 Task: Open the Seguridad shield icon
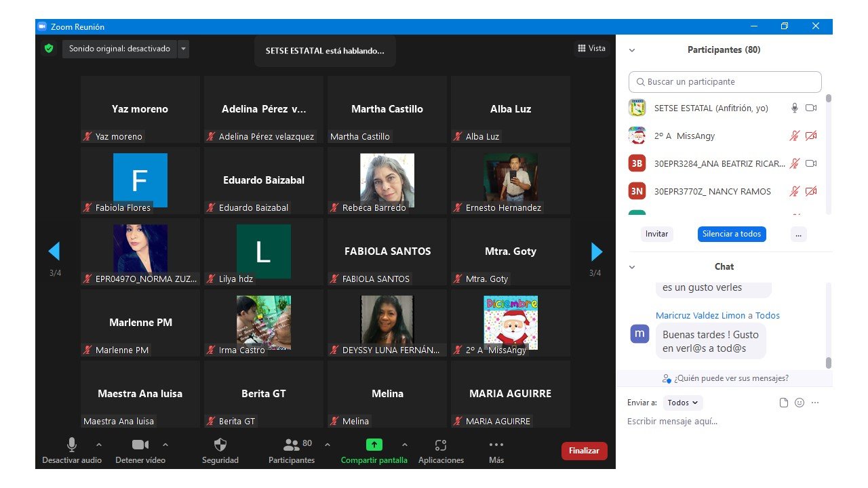220,445
